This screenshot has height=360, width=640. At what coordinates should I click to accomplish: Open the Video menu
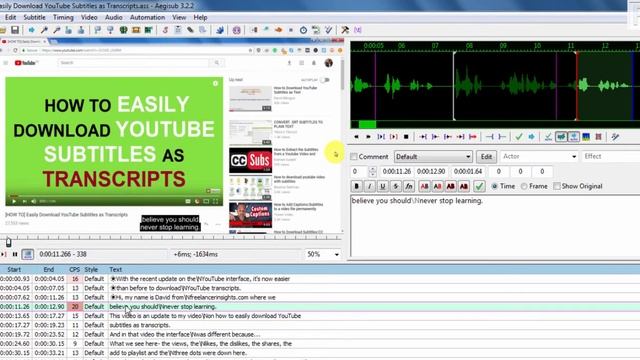pos(89,18)
